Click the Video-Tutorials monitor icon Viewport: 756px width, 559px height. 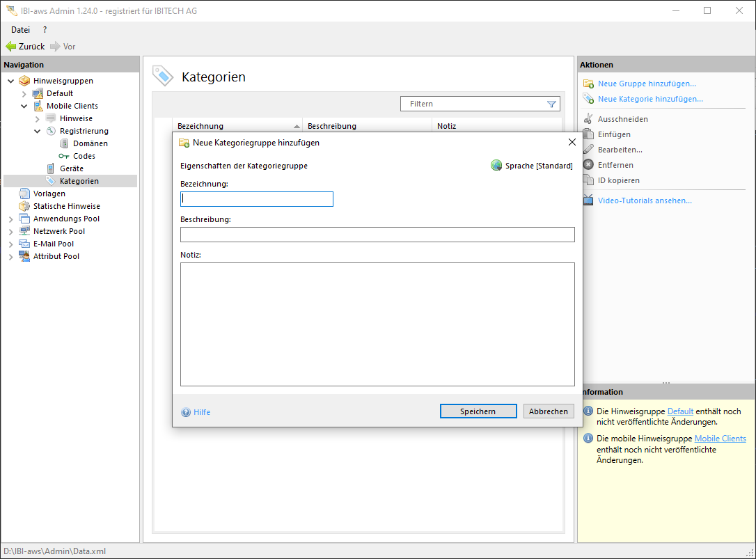pyautogui.click(x=588, y=200)
